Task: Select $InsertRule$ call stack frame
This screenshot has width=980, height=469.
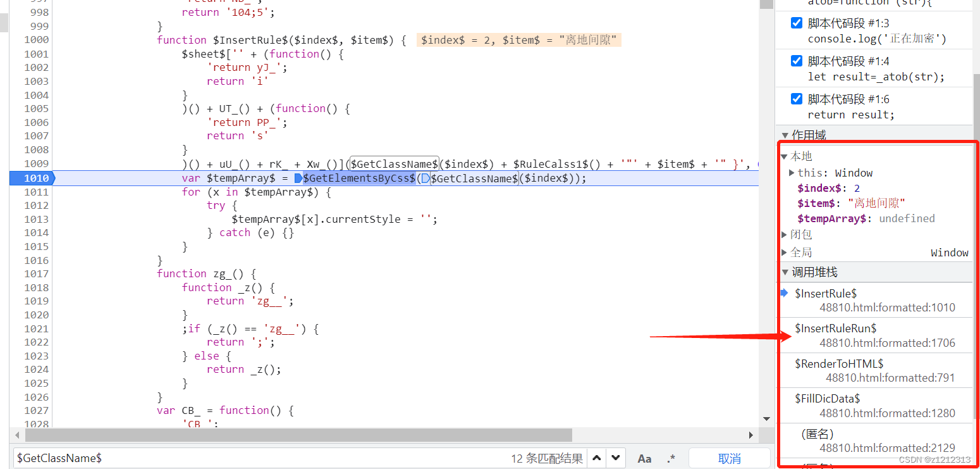Action: 876,301
